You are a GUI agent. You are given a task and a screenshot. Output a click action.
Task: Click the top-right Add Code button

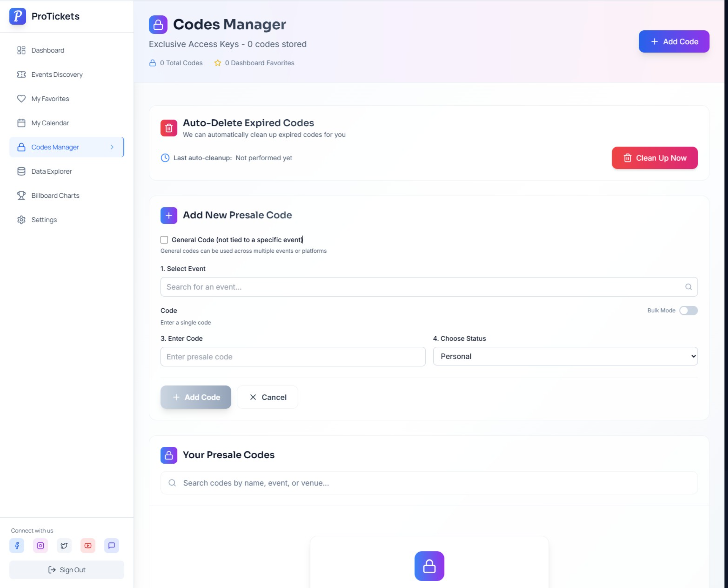pos(674,41)
